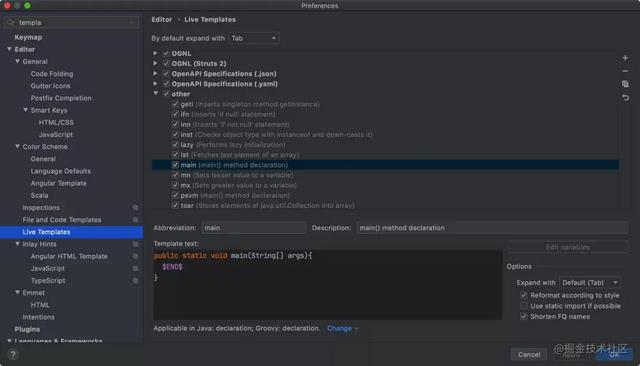Click the Cancel button
Screen dimensions: 640x366
coord(529,355)
